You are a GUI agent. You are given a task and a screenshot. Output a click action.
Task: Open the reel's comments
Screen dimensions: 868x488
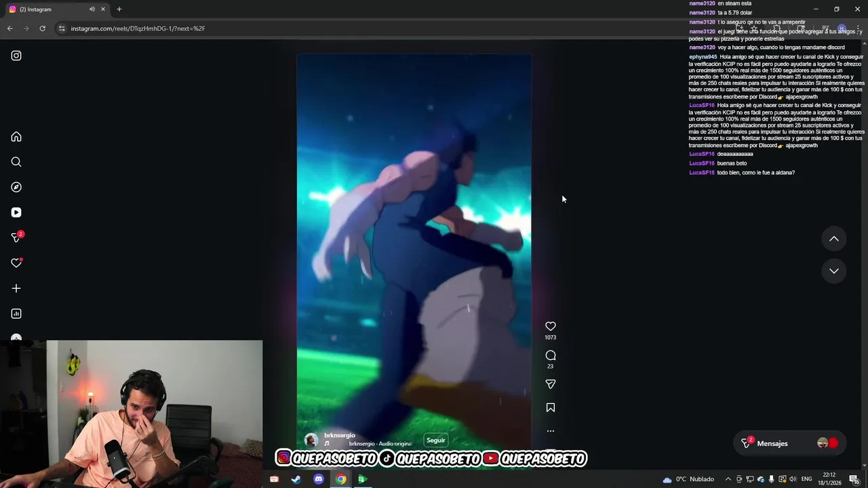[x=551, y=355]
